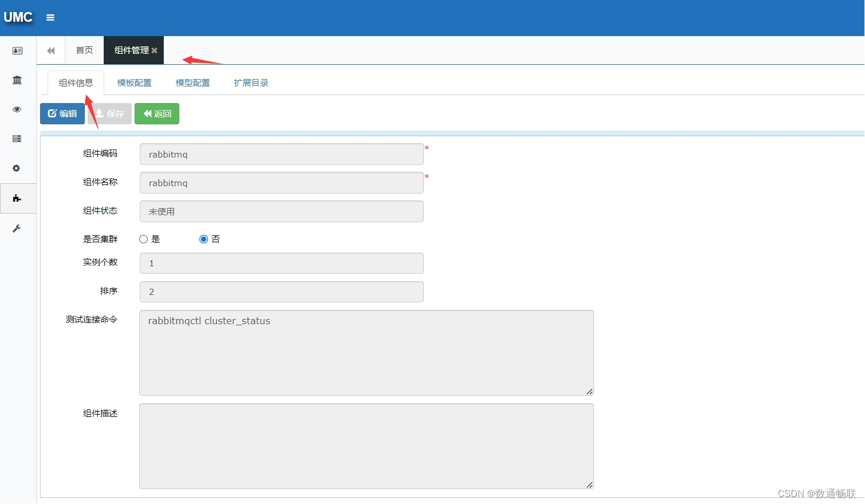Open the ID card sidebar icon
This screenshot has height=504, width=865.
point(17,51)
